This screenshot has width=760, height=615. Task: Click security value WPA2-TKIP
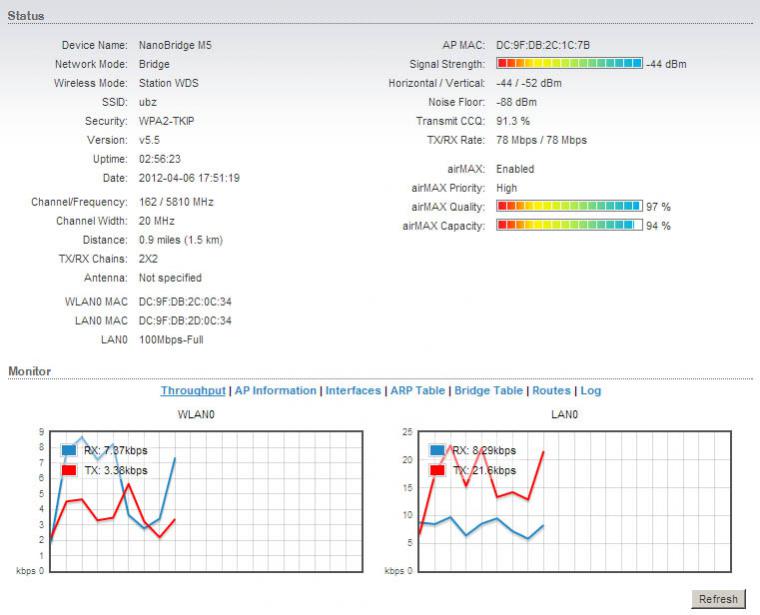tap(166, 121)
